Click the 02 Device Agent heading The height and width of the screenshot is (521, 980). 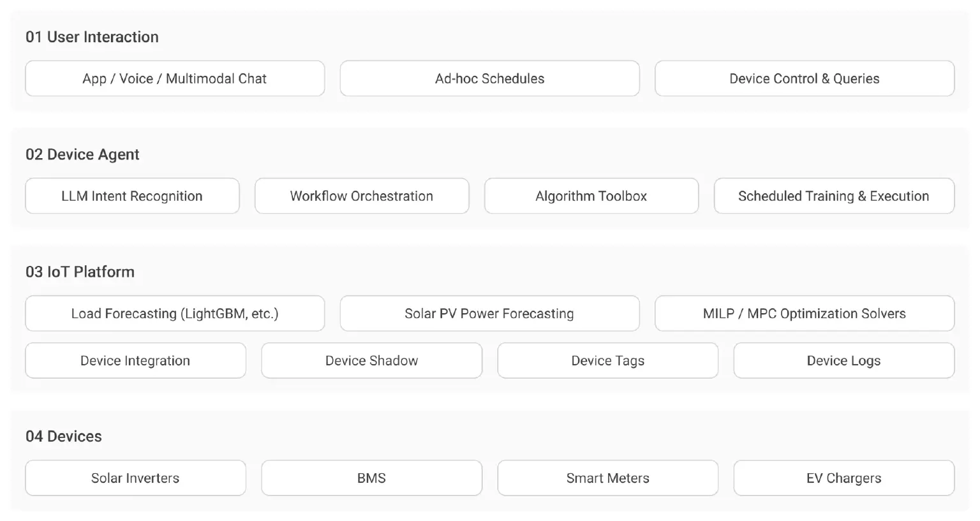coord(82,154)
